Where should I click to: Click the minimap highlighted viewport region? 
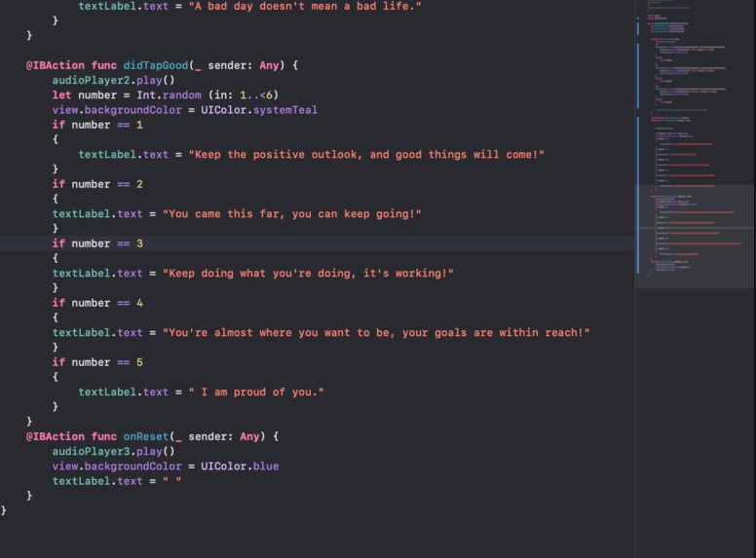coord(696,237)
